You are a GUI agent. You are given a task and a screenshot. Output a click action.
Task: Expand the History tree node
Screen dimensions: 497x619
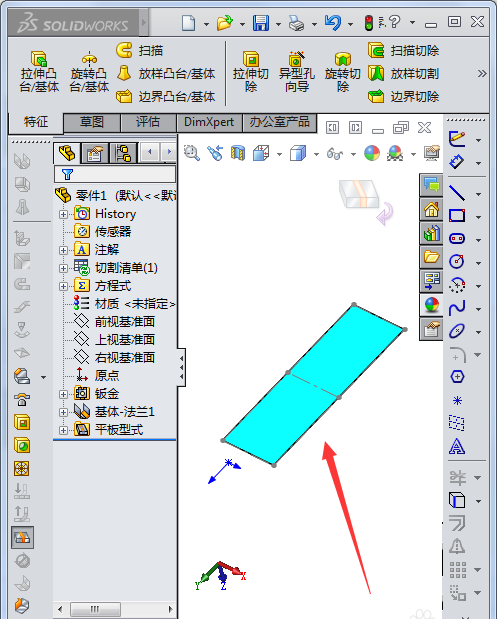(x=63, y=214)
